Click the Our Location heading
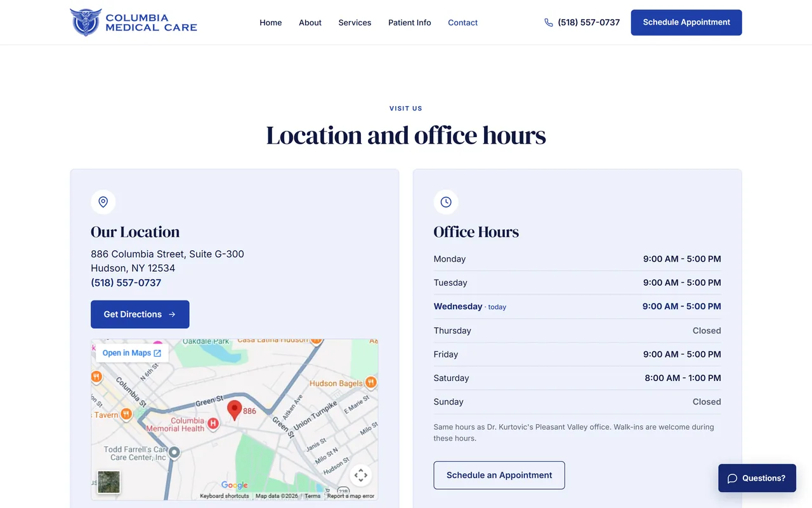The image size is (812, 508). coord(135,232)
